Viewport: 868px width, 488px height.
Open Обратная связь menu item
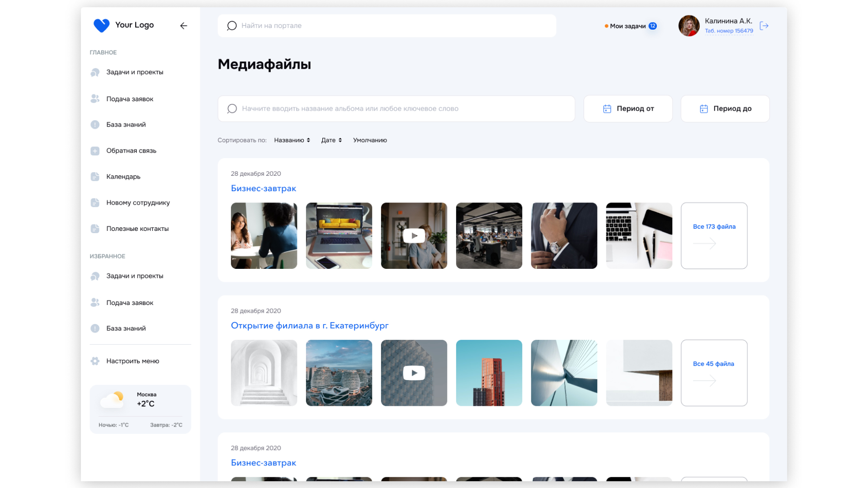click(131, 151)
